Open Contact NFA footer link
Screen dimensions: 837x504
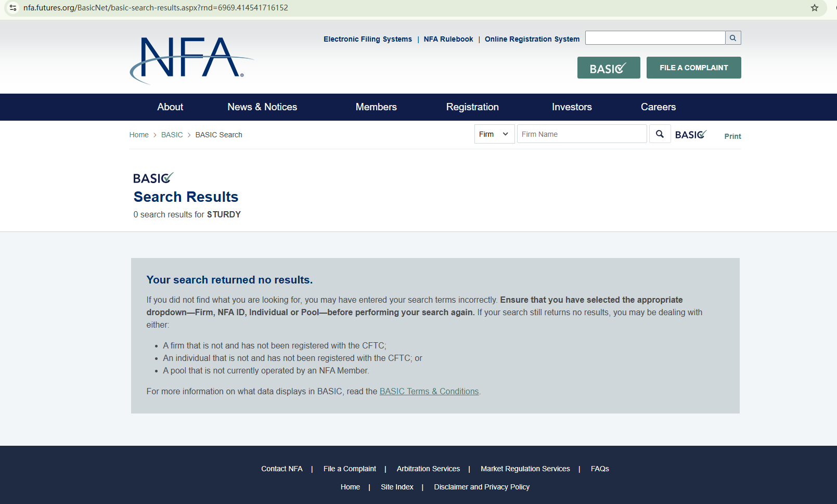tap(282, 469)
